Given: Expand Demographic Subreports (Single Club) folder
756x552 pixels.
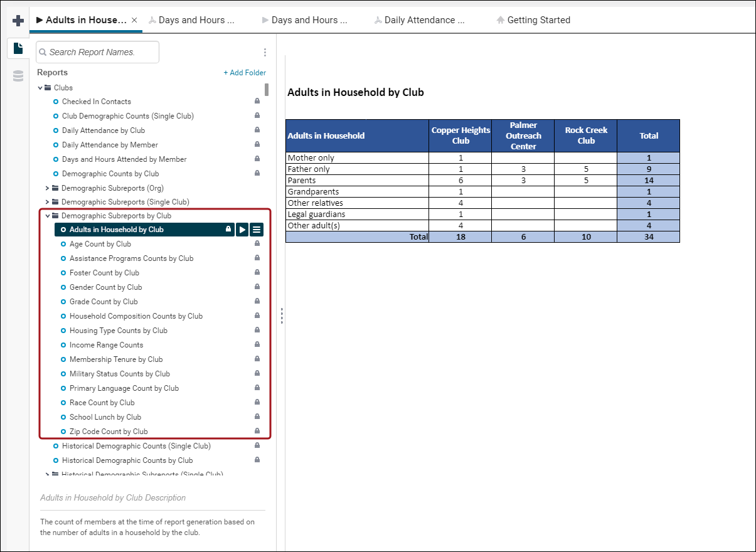Looking at the screenshot, I should pyautogui.click(x=48, y=202).
